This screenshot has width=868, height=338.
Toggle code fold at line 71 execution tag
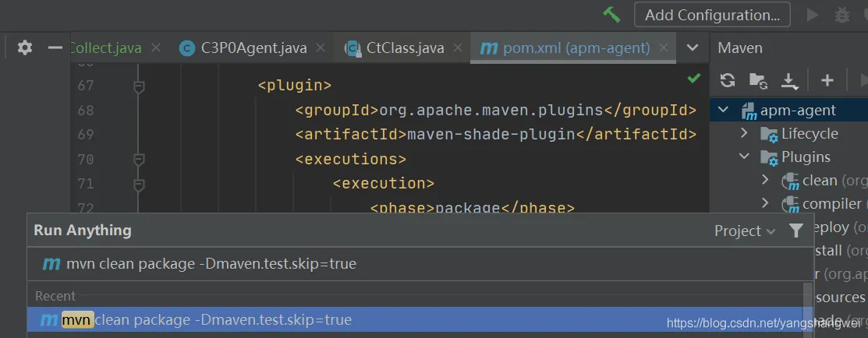[139, 185]
